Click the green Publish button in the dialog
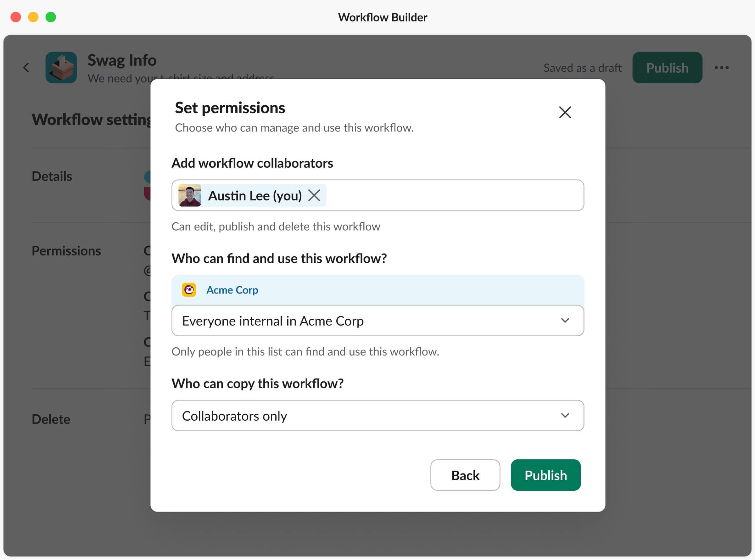Viewport: 755px width, 560px height. pos(545,475)
